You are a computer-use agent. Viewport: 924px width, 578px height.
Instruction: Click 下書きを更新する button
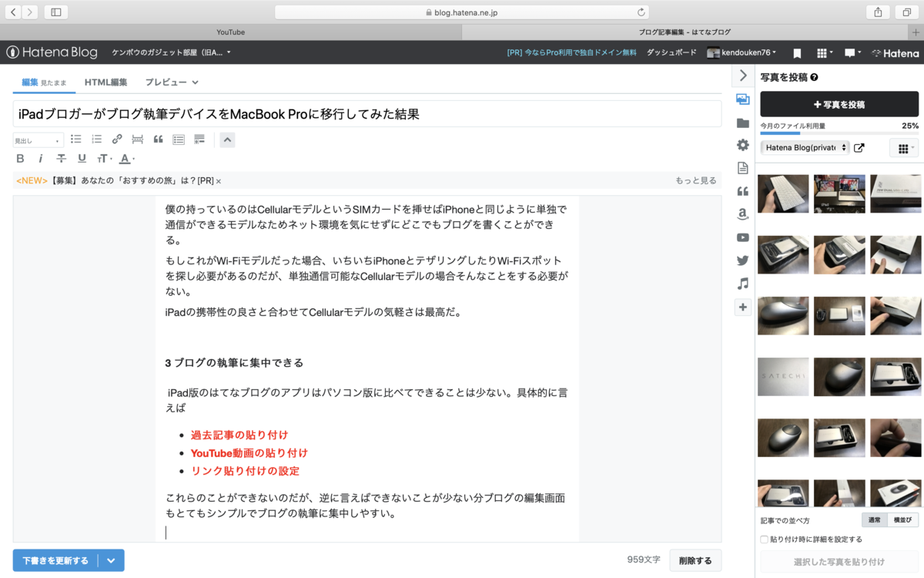pyautogui.click(x=55, y=560)
